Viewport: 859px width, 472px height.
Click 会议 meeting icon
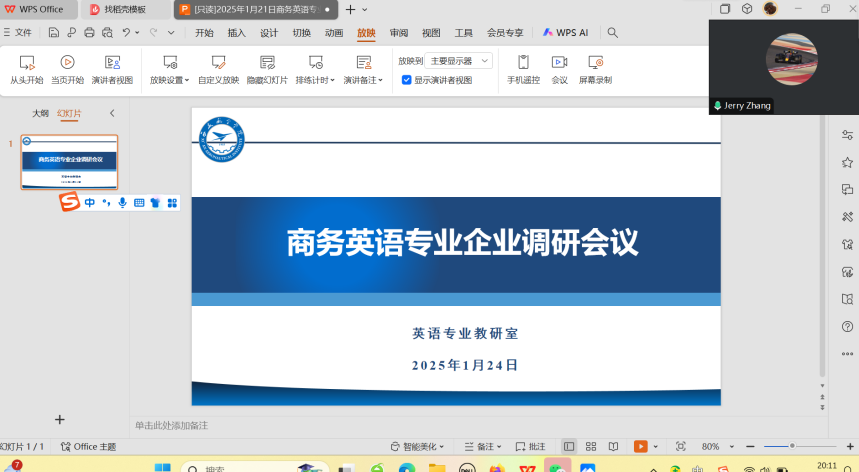tap(559, 63)
